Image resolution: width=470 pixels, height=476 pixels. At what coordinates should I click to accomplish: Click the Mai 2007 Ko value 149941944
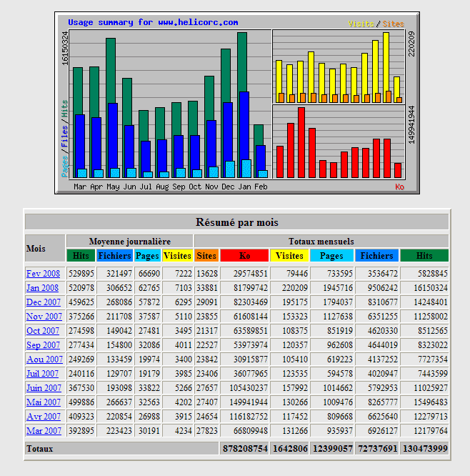(x=248, y=402)
